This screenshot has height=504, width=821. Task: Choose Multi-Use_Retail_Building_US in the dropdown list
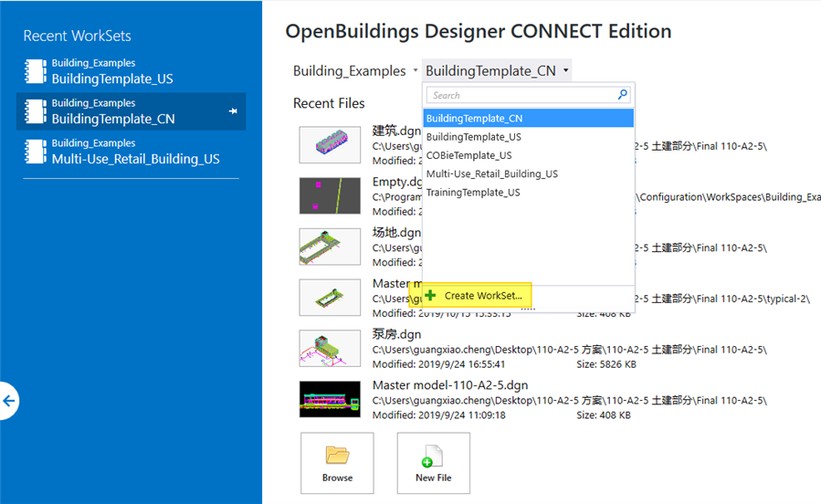point(529,173)
